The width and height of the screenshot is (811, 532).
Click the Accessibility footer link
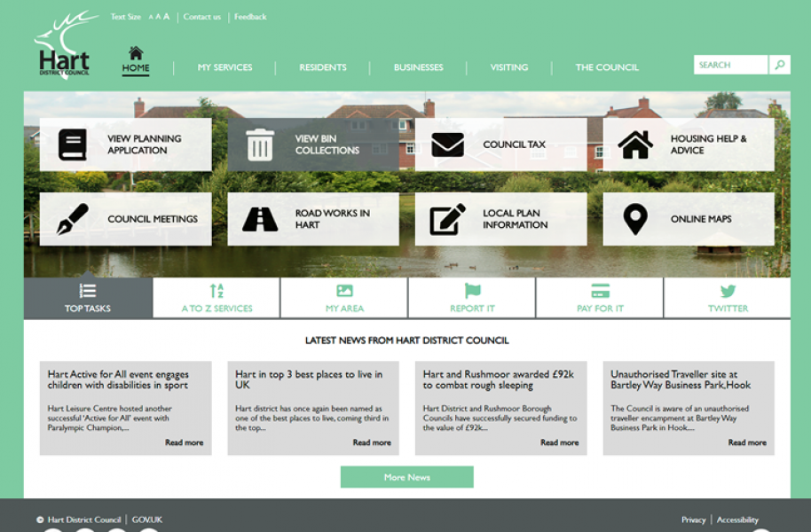click(737, 520)
